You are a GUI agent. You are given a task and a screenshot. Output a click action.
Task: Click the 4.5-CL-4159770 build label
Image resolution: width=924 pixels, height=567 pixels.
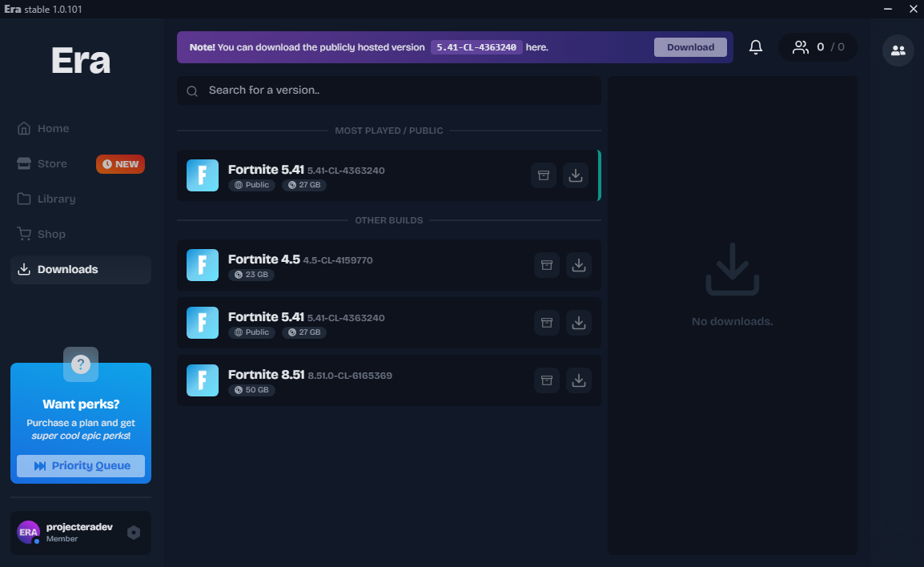(338, 260)
